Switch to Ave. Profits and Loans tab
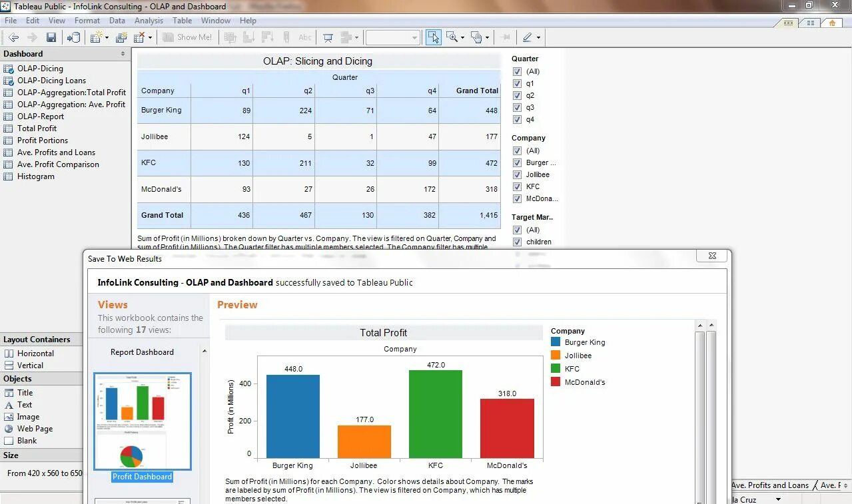Viewport: 852px width, 504px height. [770, 485]
